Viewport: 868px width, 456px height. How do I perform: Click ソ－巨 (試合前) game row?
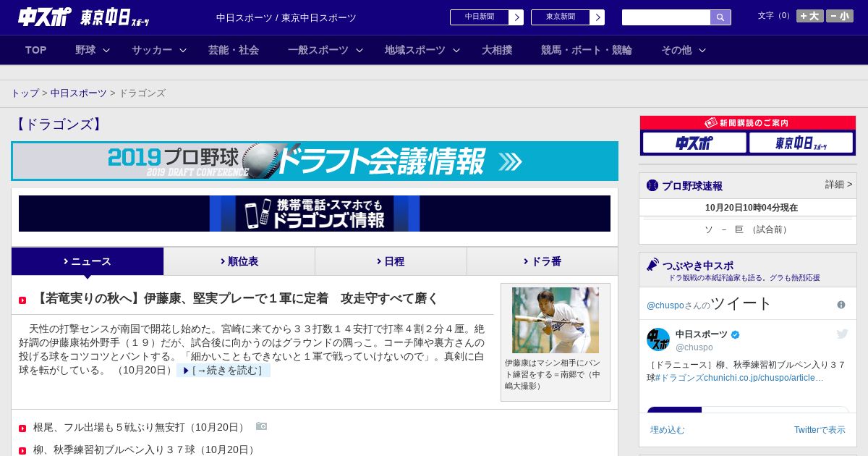[748, 229]
